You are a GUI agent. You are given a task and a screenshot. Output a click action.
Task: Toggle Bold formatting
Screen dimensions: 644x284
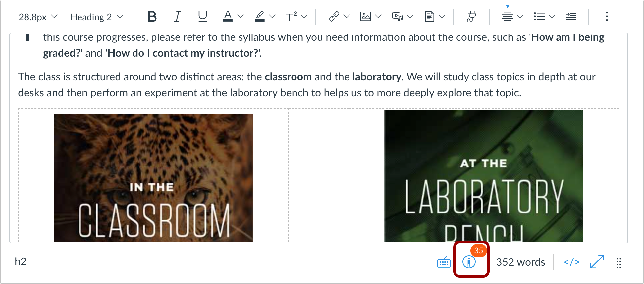(152, 16)
